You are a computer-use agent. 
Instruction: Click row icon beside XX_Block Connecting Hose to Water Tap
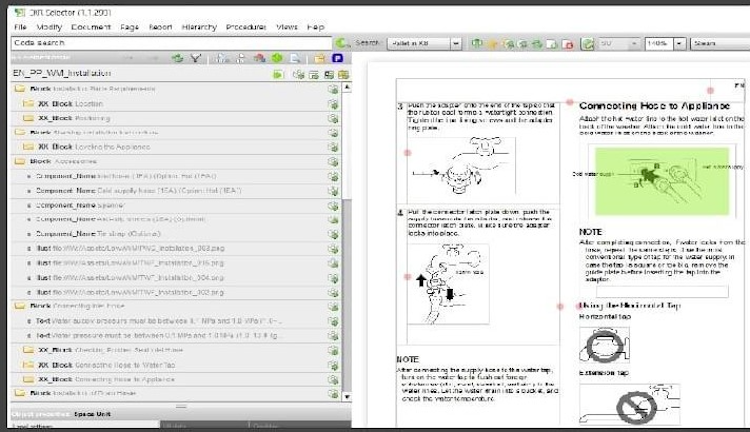pyautogui.click(x=333, y=365)
